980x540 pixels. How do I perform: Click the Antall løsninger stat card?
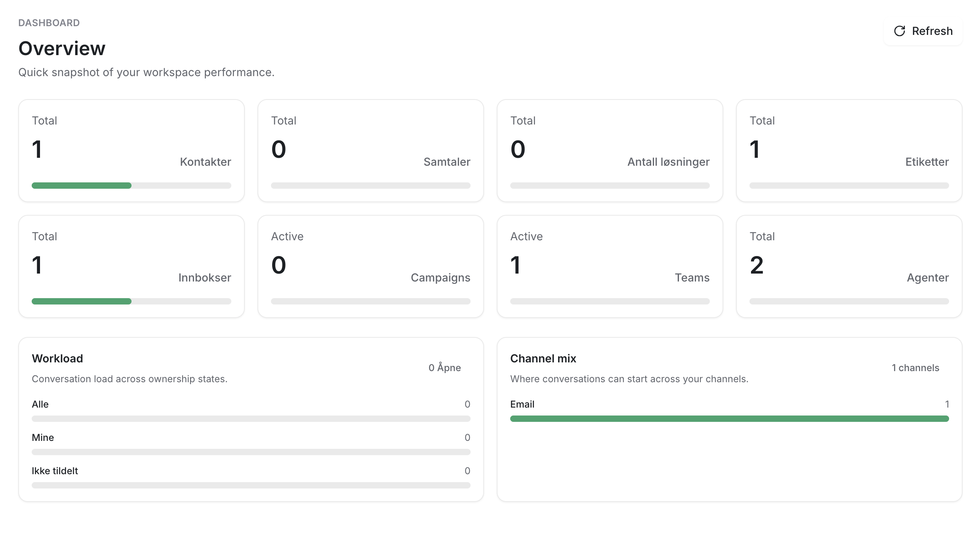610,150
